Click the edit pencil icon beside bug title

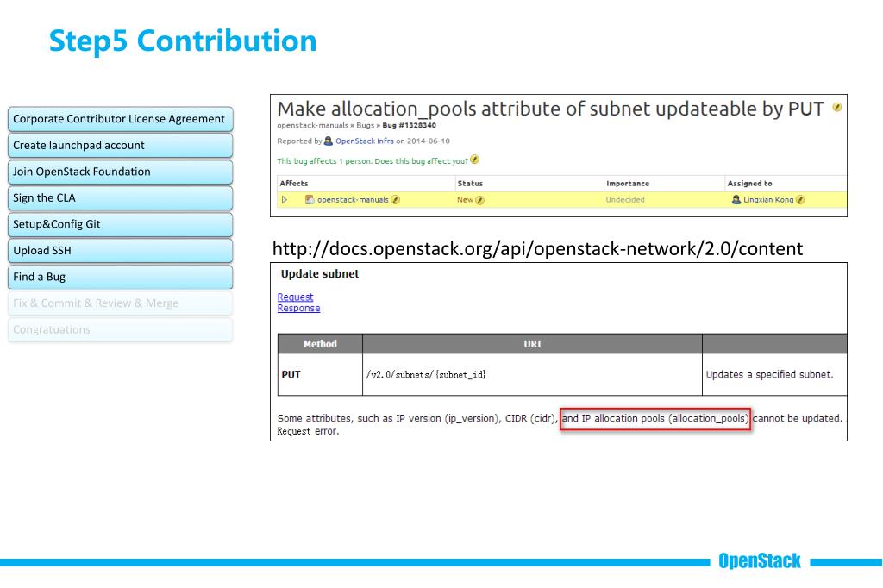tap(836, 108)
